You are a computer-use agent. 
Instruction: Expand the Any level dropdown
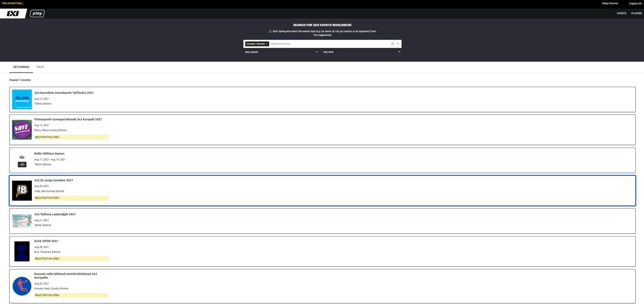pyautogui.click(x=361, y=52)
